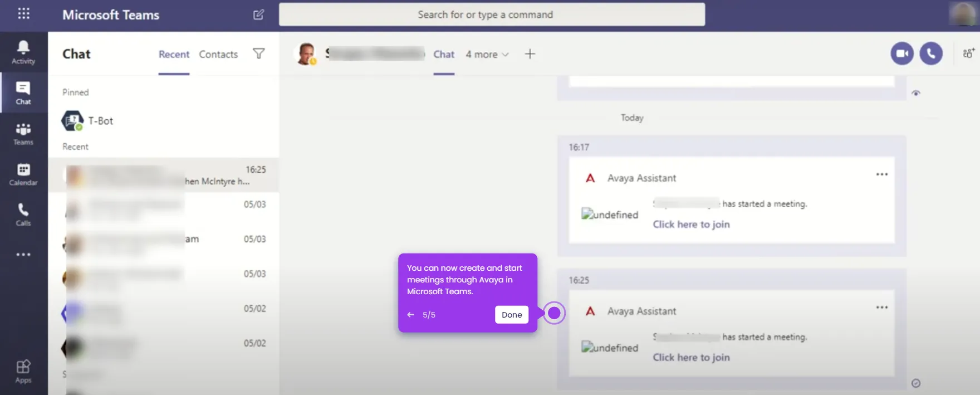Select the Chat icon in sidebar
Image resolution: width=980 pixels, height=395 pixels.
tap(23, 93)
